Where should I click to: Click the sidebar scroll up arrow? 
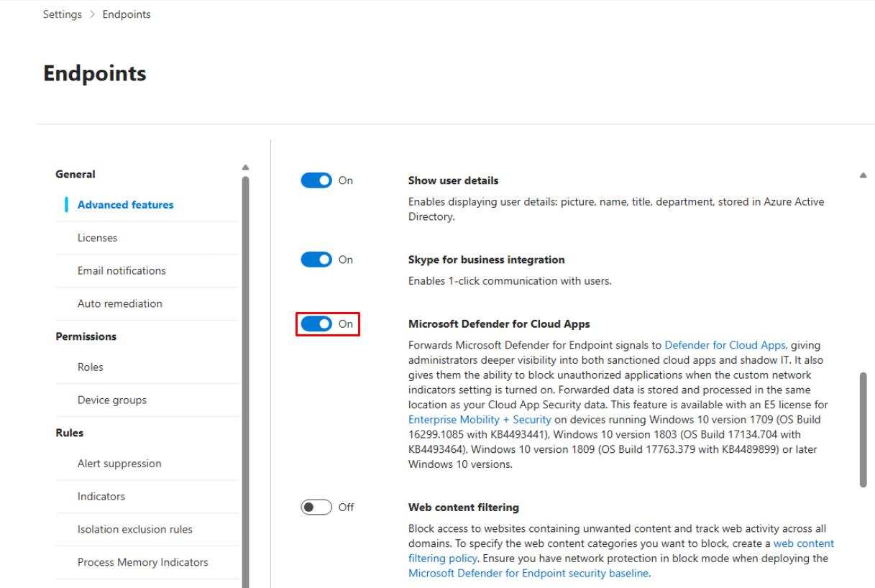[245, 167]
